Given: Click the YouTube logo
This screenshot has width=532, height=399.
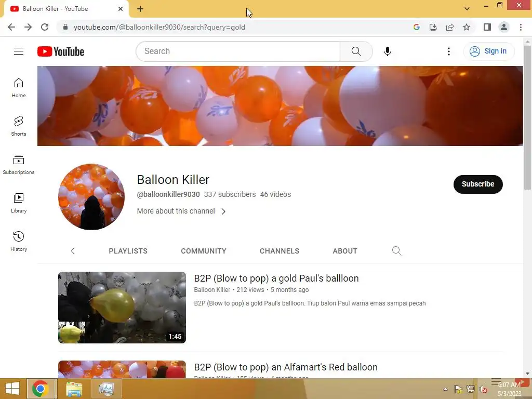Looking at the screenshot, I should pos(61,51).
